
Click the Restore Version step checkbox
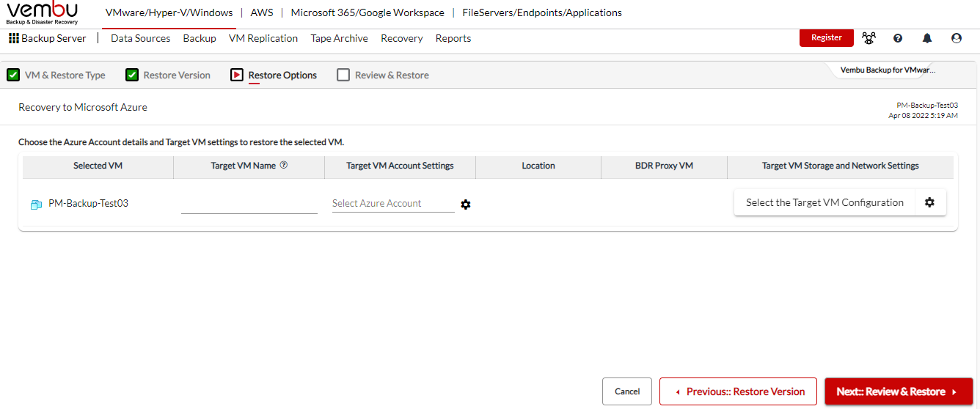click(x=132, y=75)
